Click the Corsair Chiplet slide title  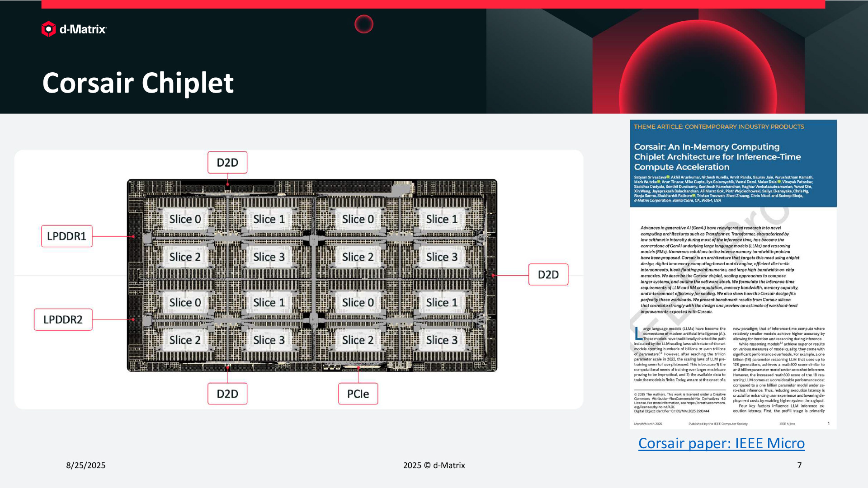click(138, 83)
